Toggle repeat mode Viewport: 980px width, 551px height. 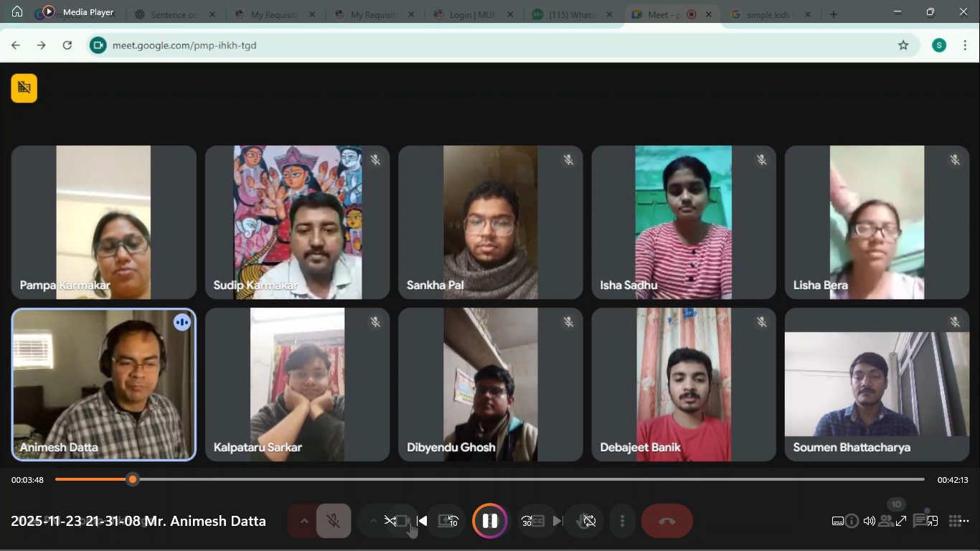[x=589, y=521]
